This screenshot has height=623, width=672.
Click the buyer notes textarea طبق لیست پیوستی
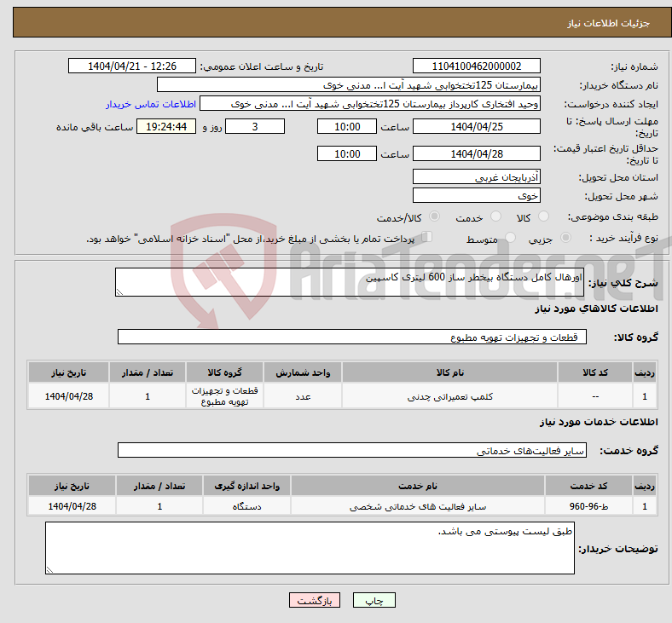click(x=310, y=548)
